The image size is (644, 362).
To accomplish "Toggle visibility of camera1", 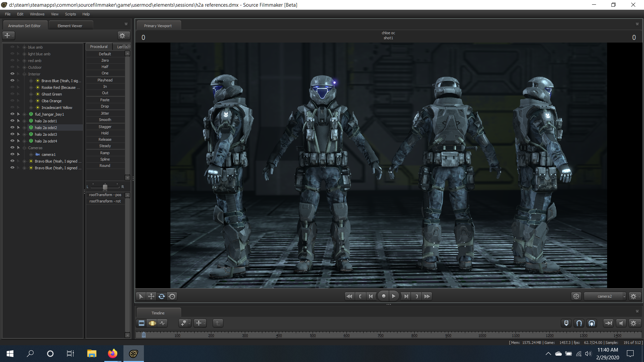I will pyautogui.click(x=12, y=154).
